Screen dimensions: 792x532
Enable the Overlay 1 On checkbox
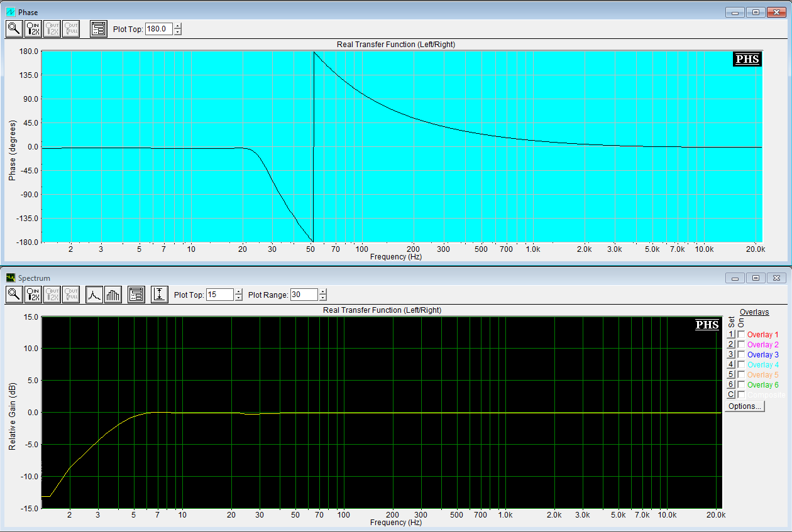pos(741,335)
